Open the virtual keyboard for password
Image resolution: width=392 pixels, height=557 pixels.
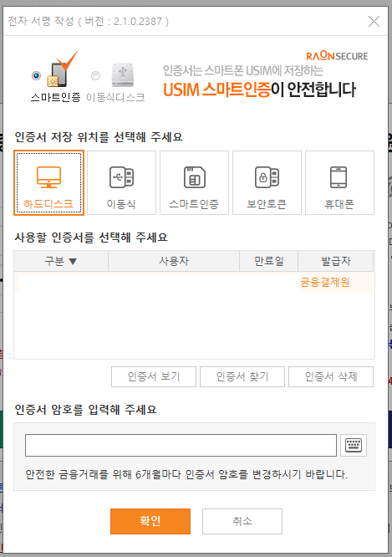(354, 445)
